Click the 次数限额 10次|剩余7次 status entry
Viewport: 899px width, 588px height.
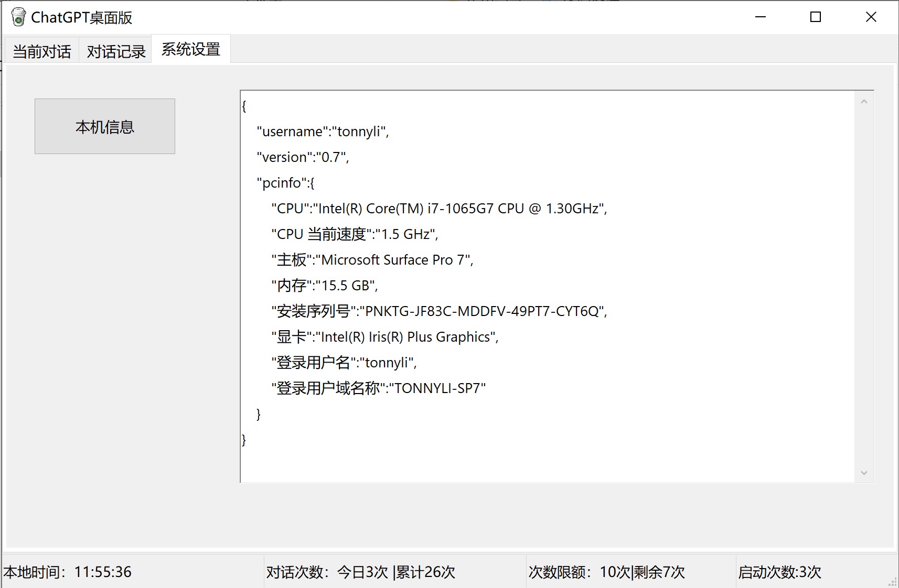[x=607, y=572]
